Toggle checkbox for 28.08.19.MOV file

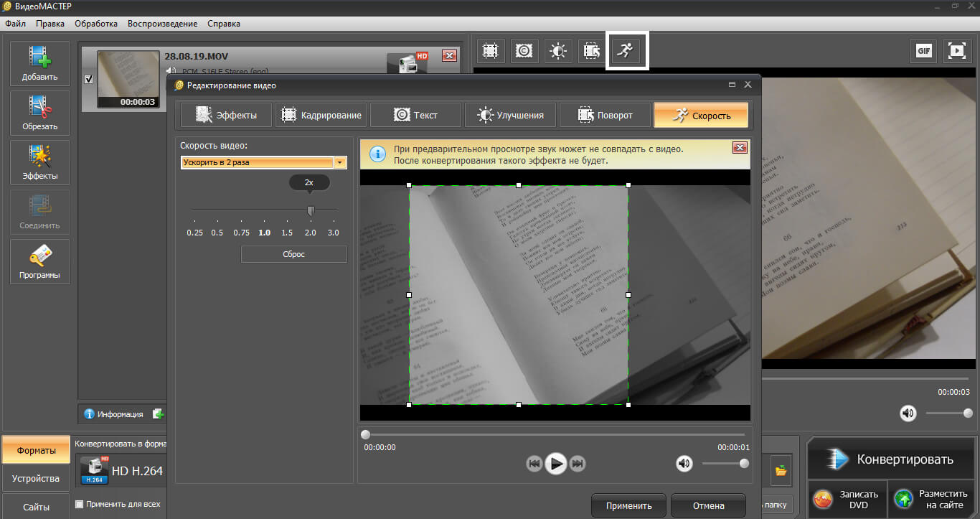(x=88, y=79)
